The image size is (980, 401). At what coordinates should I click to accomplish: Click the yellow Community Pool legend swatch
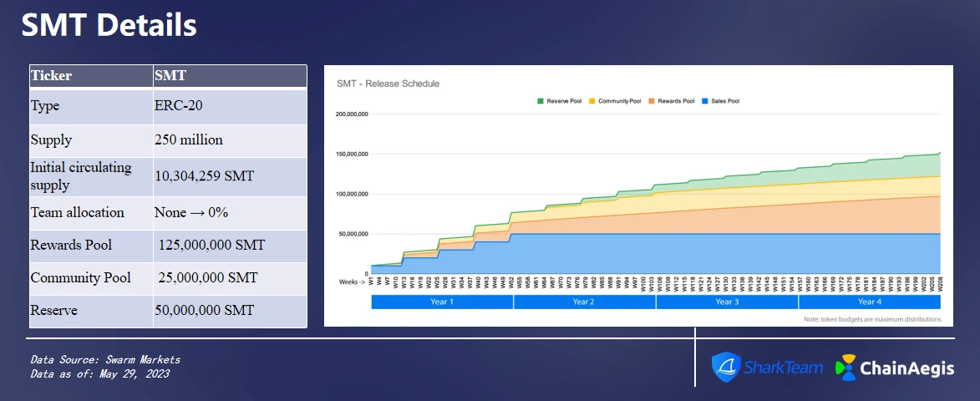coord(593,101)
